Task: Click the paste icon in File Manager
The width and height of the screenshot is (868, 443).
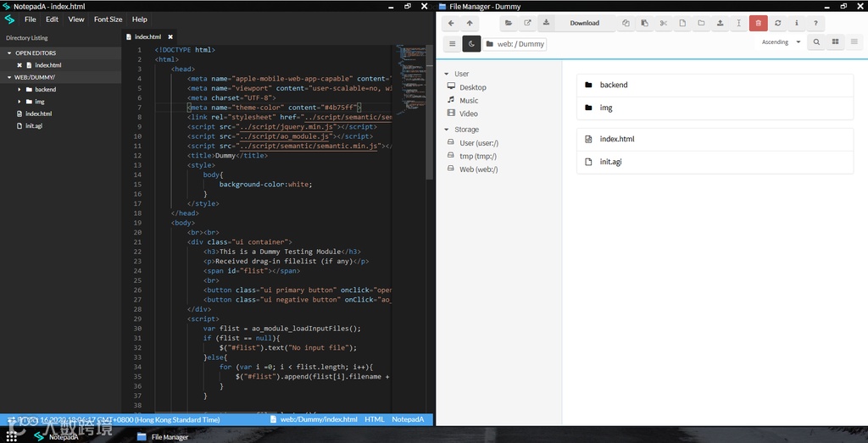Action: point(644,23)
